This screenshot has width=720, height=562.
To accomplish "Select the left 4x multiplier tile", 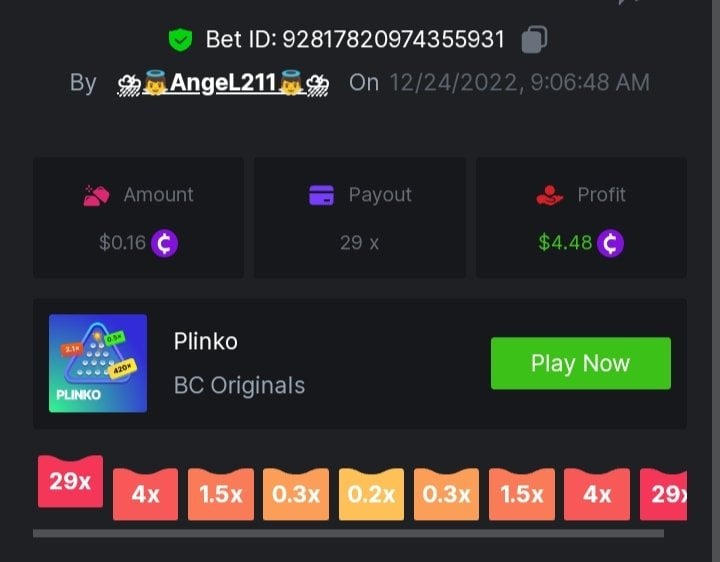I will (146, 494).
